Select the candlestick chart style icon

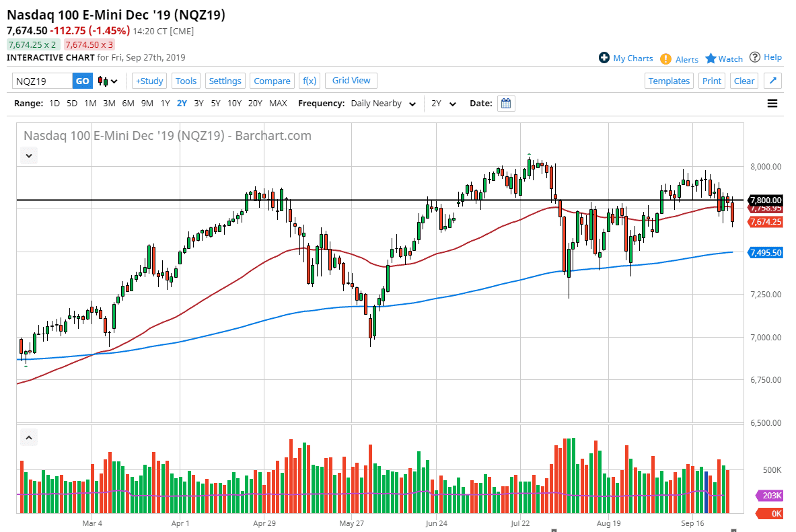103,81
